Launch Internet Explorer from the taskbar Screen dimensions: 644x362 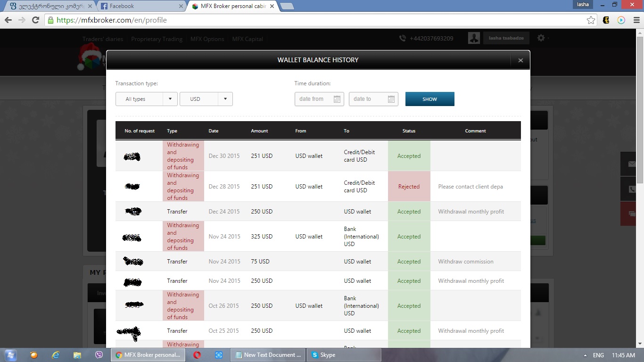tap(56, 355)
